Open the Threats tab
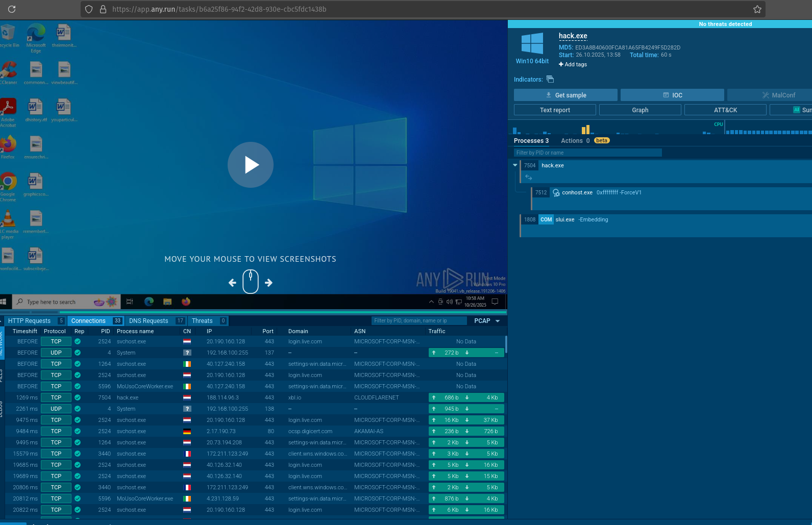Image resolution: width=812 pixels, height=525 pixels. (x=202, y=321)
